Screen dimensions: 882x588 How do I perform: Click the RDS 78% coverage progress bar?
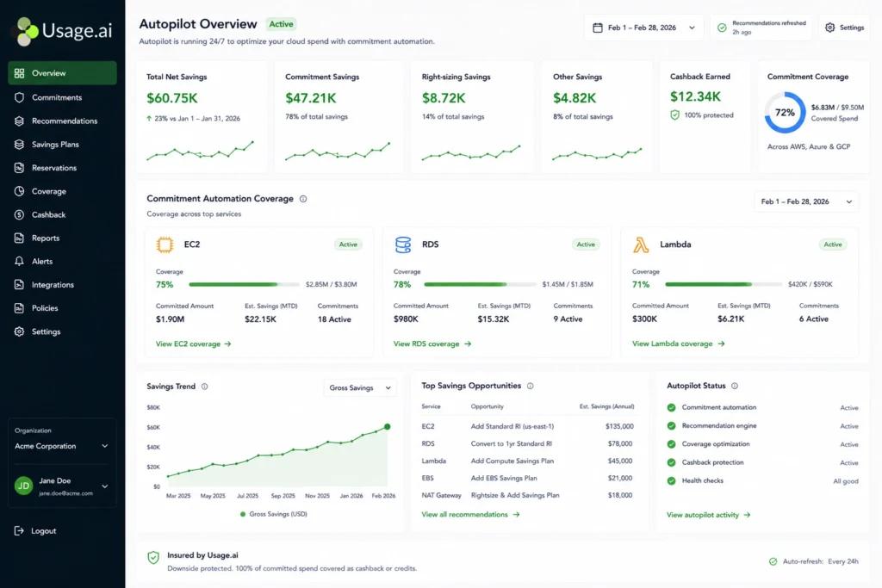481,284
